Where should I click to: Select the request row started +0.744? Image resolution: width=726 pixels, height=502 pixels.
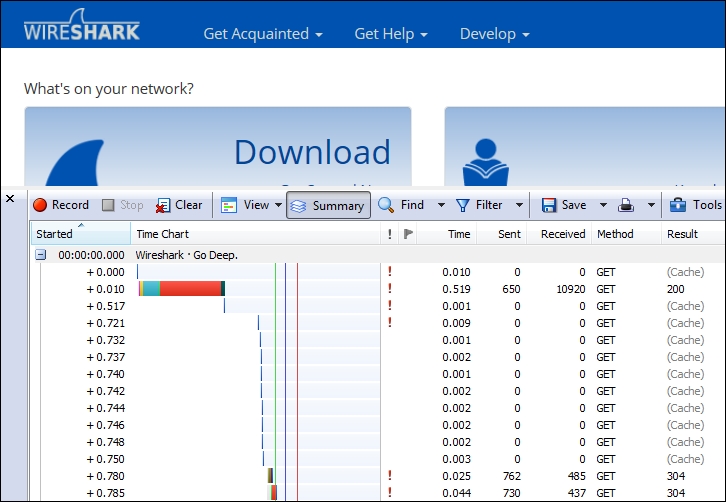click(378, 408)
